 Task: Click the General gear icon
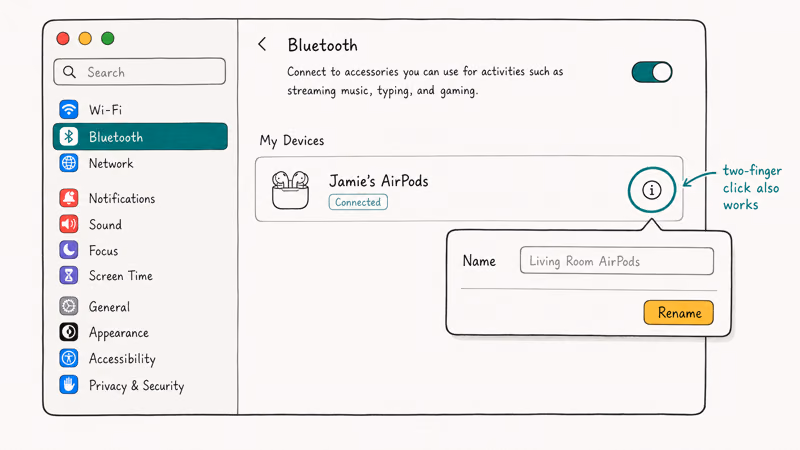pyautogui.click(x=69, y=306)
